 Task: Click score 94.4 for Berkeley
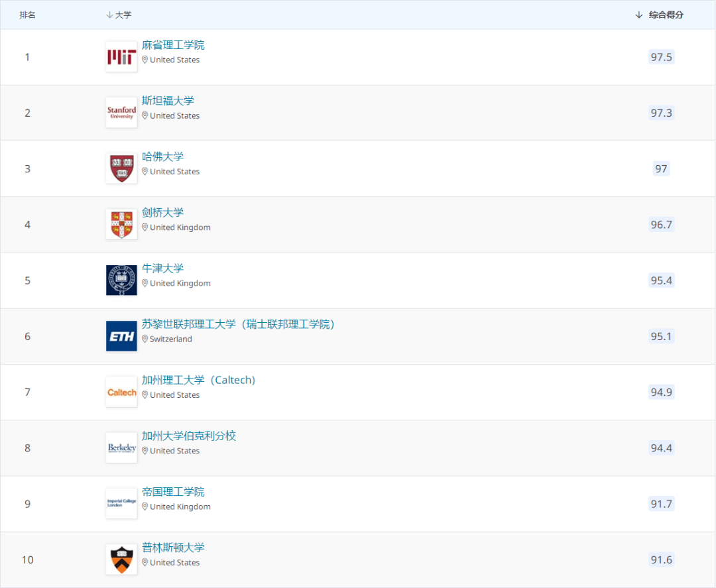661,448
